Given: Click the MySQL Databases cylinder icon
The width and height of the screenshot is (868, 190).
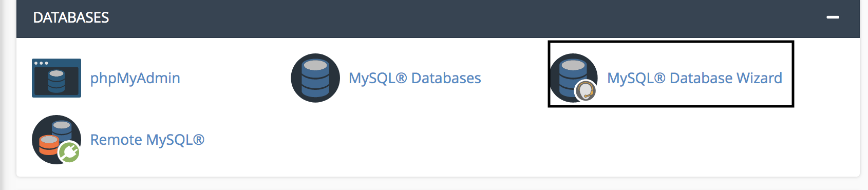Looking at the screenshot, I should click(x=315, y=78).
